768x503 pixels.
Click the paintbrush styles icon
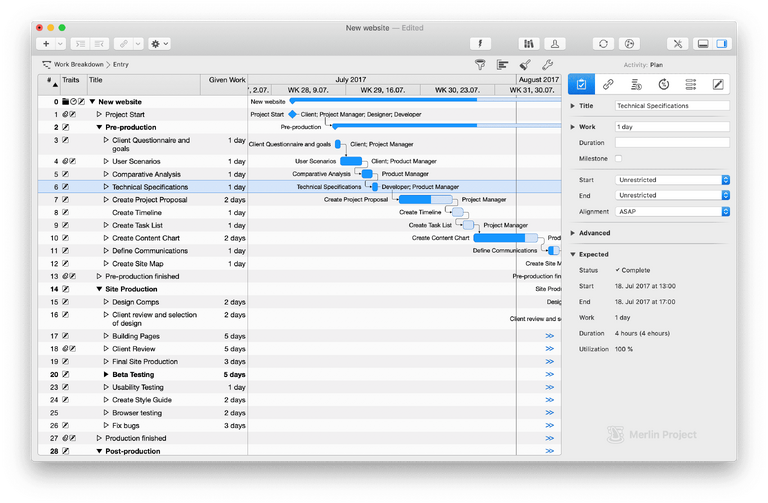[x=526, y=64]
